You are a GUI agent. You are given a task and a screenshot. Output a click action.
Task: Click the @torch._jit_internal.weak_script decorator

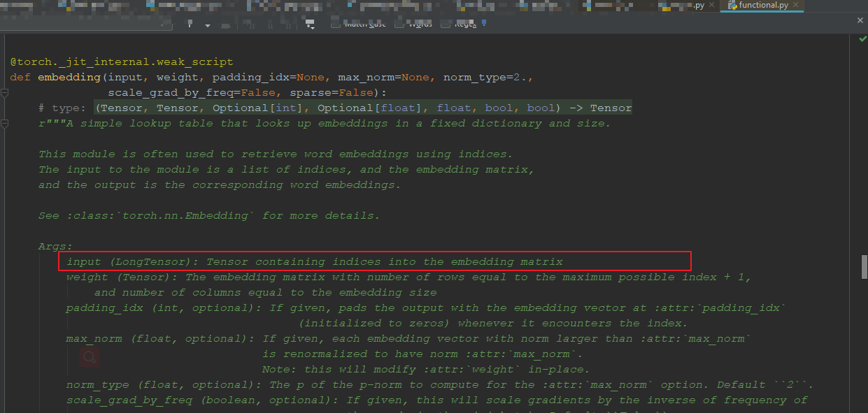click(122, 62)
